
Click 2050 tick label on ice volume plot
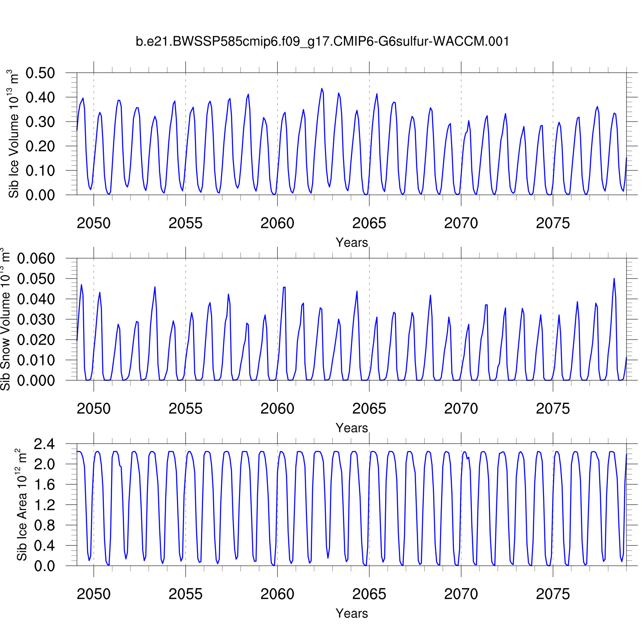[94, 223]
